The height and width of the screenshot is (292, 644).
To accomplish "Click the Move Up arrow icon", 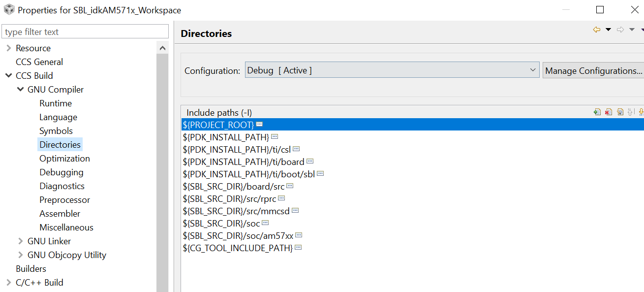I will 631,112.
